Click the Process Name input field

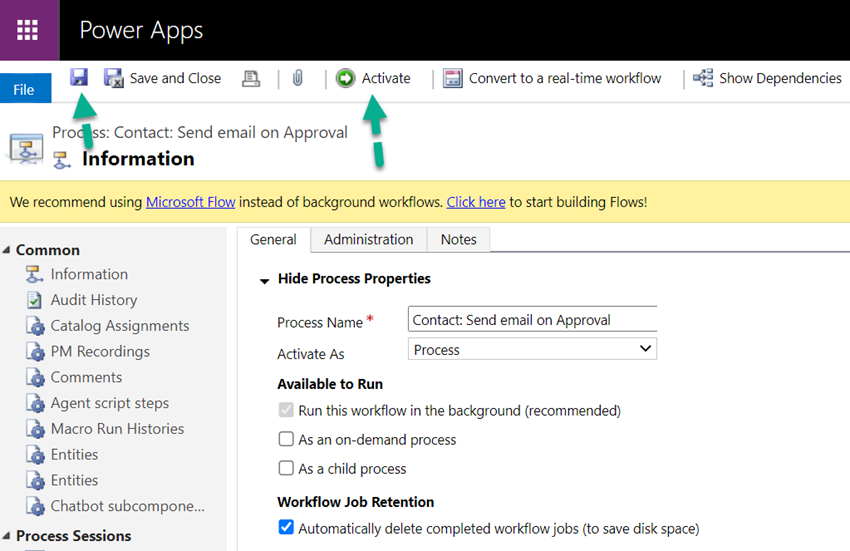[x=532, y=319]
